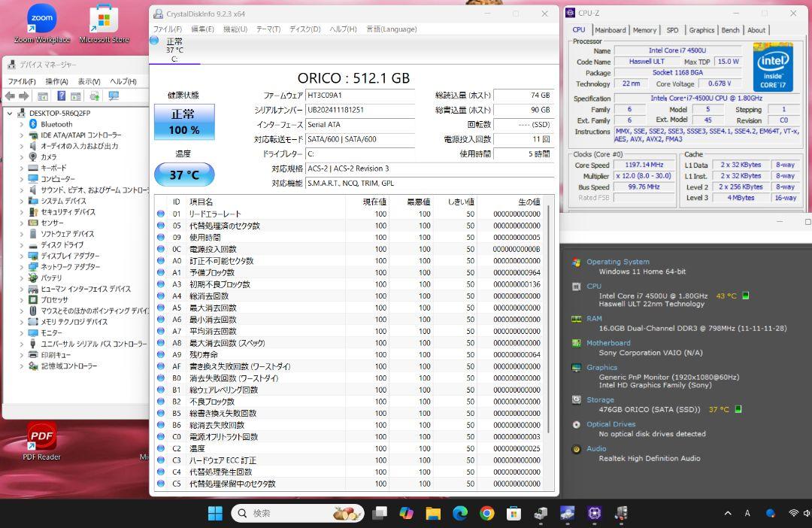Image resolution: width=812 pixels, height=528 pixels.
Task: Open PDF Reader desktop shortcut
Action: [41, 442]
